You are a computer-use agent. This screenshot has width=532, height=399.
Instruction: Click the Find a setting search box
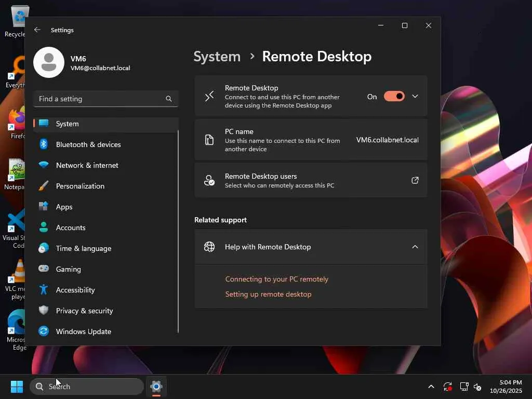point(106,99)
